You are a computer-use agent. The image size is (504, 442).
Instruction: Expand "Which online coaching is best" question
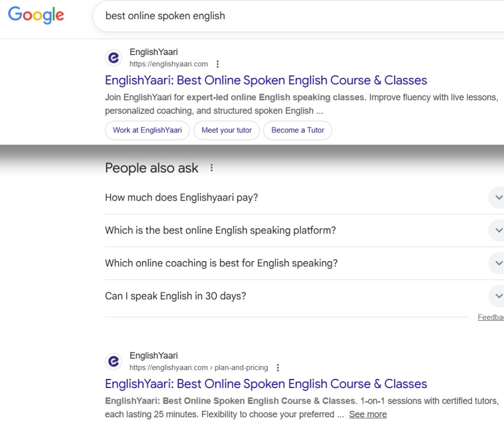coord(497,263)
